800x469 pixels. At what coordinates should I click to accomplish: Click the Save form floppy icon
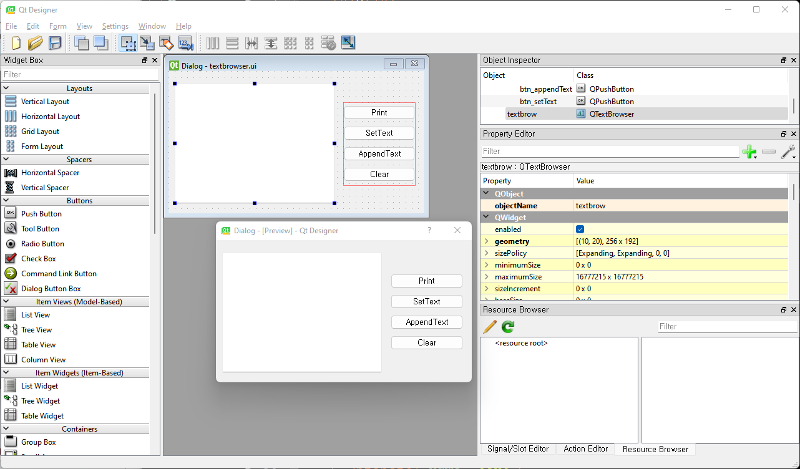[x=55, y=43]
